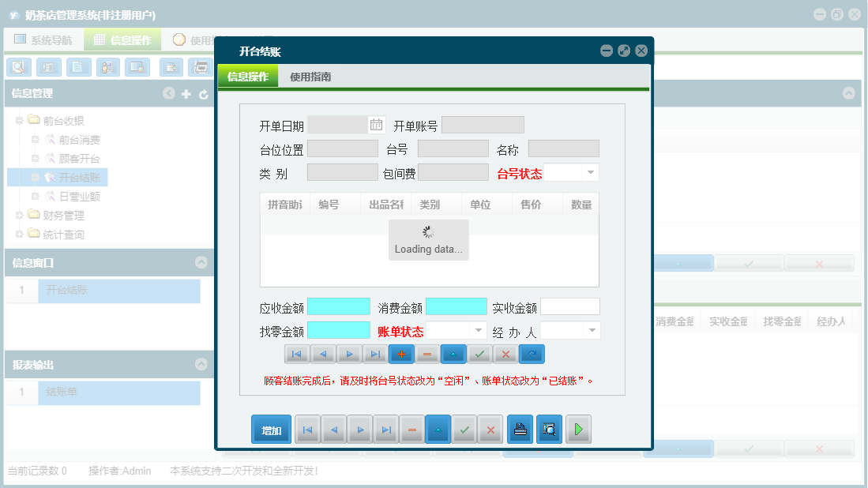Select 日营业额 in the navigation tree

pos(78,196)
